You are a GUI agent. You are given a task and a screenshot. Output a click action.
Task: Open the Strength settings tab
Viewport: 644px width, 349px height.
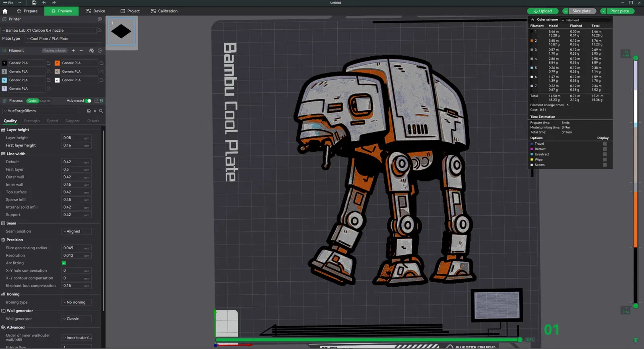point(32,121)
